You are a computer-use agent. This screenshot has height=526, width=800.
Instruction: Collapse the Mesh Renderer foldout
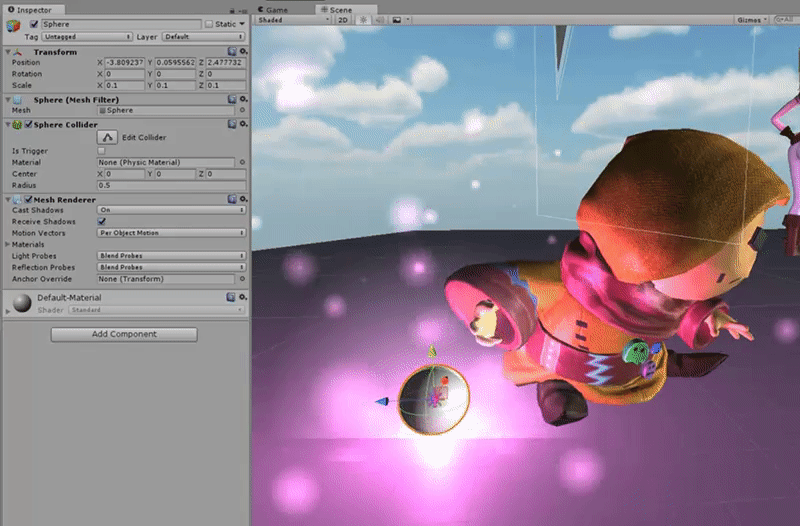(8, 199)
